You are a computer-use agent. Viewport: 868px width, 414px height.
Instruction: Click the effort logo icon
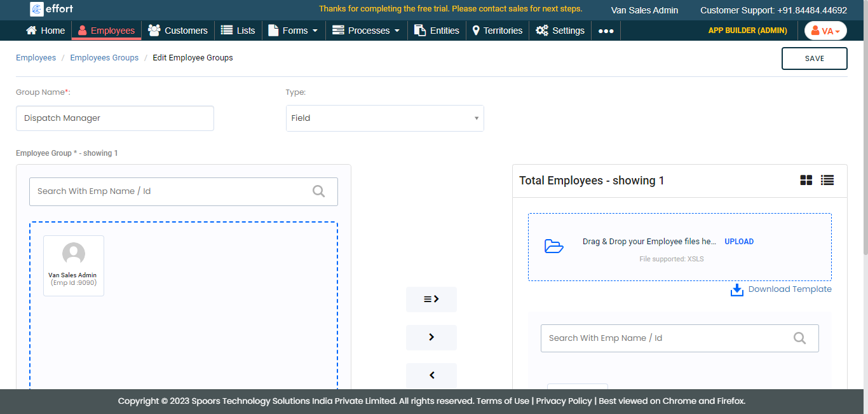(x=37, y=10)
